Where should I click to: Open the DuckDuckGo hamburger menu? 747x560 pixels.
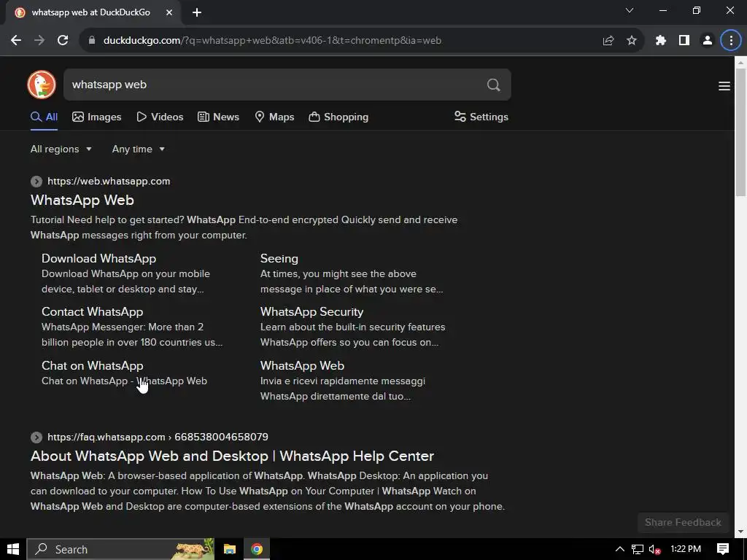click(724, 86)
